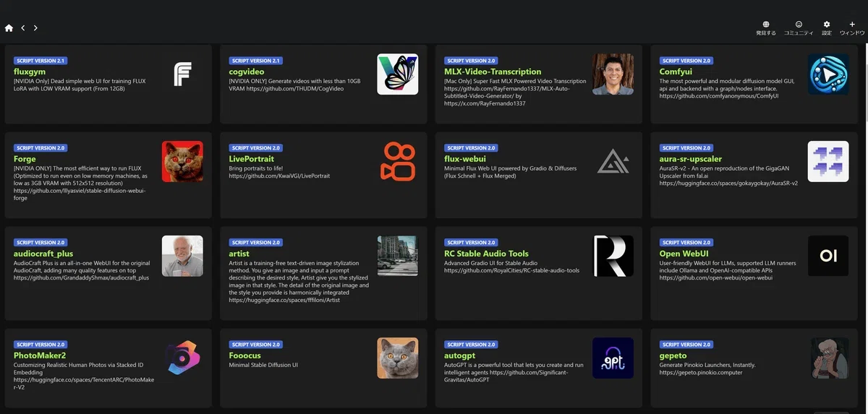This screenshot has height=414, width=868.
Task: Click Script Version 2.1 badge on fluxgym
Action: [x=41, y=61]
